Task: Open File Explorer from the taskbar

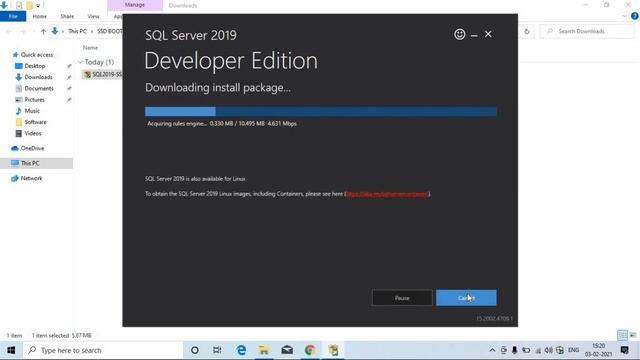Action: (x=264, y=350)
